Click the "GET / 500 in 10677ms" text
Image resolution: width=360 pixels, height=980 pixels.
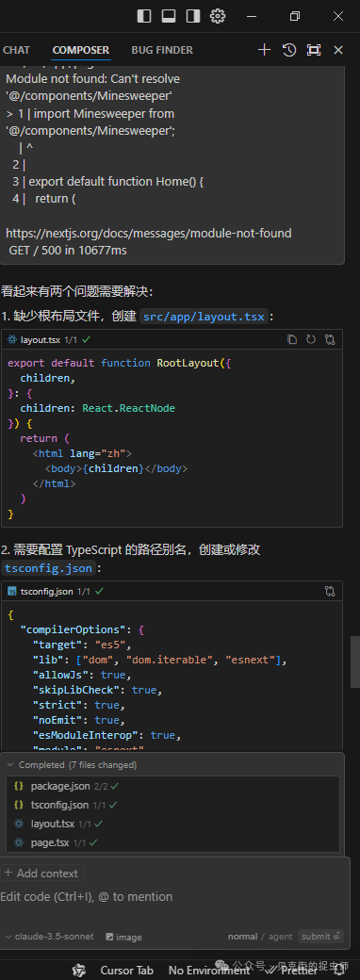pyautogui.click(x=68, y=250)
